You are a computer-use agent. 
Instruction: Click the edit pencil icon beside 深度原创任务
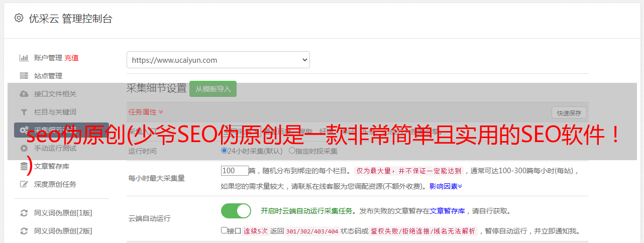(x=24, y=184)
